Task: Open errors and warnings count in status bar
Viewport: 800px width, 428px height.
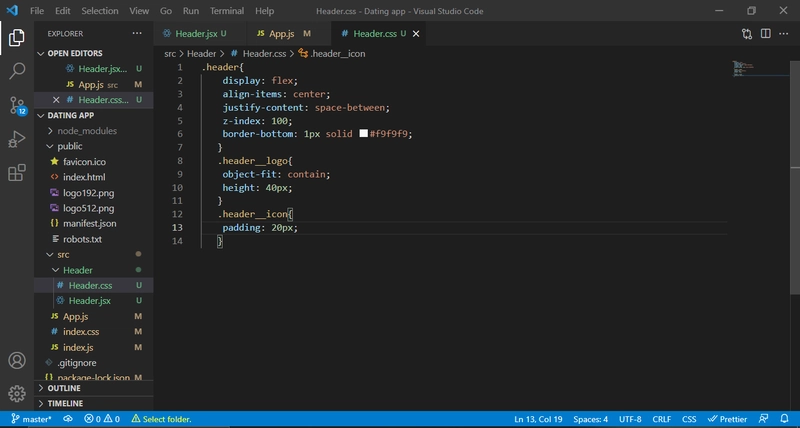Action: point(102,419)
